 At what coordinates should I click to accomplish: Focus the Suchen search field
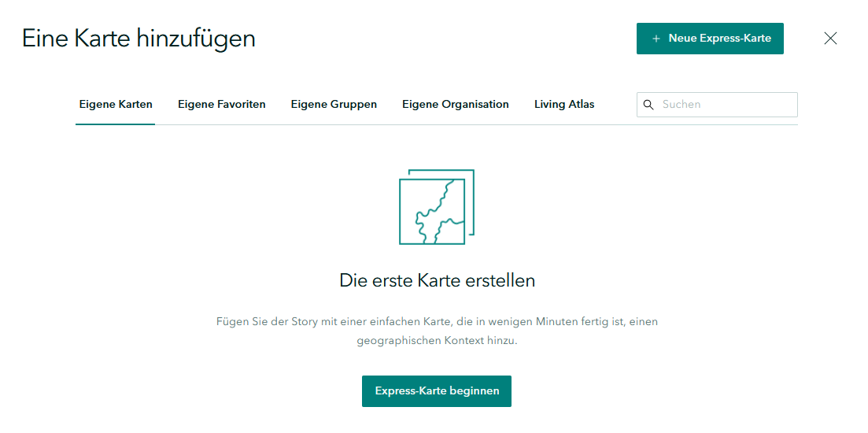[724, 105]
